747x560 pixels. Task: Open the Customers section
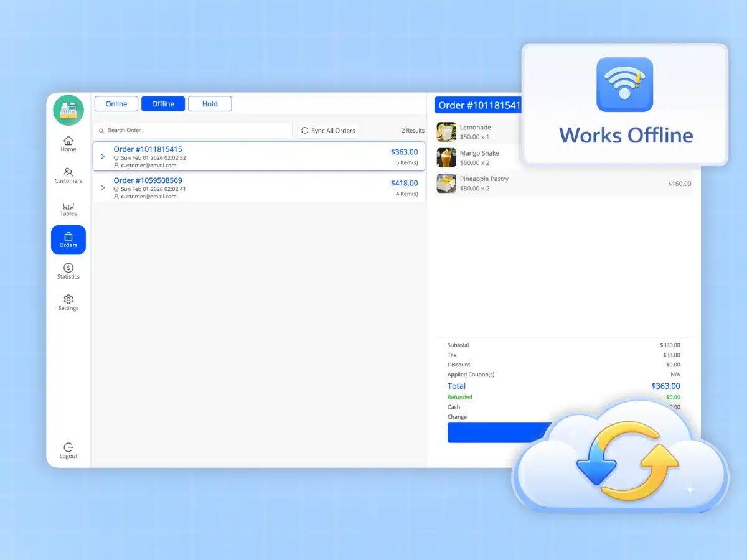click(68, 175)
